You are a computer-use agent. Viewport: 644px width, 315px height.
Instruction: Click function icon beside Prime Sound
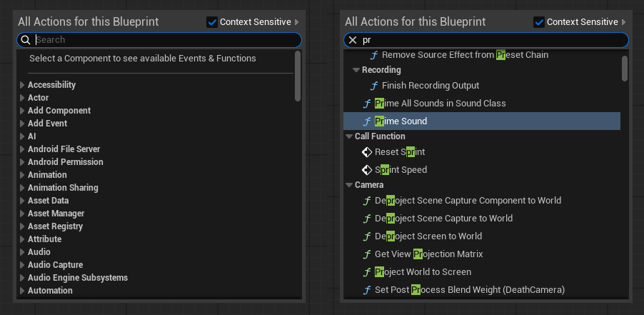(x=367, y=121)
